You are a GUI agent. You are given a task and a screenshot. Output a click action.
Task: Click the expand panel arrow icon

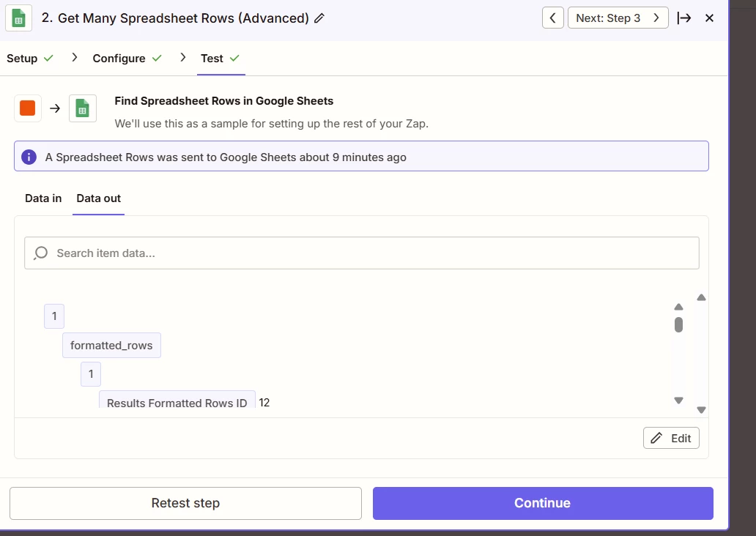pos(683,18)
